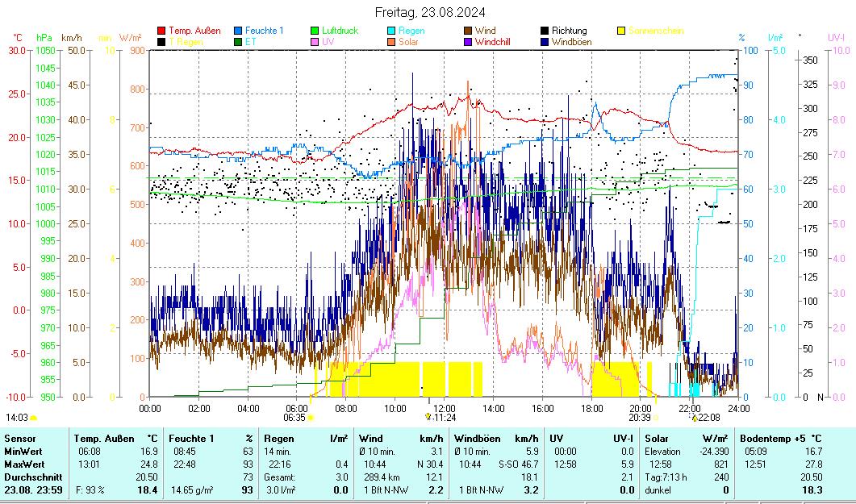
Task: Click the red Temp. Außen legend swatch
Action: [x=161, y=31]
